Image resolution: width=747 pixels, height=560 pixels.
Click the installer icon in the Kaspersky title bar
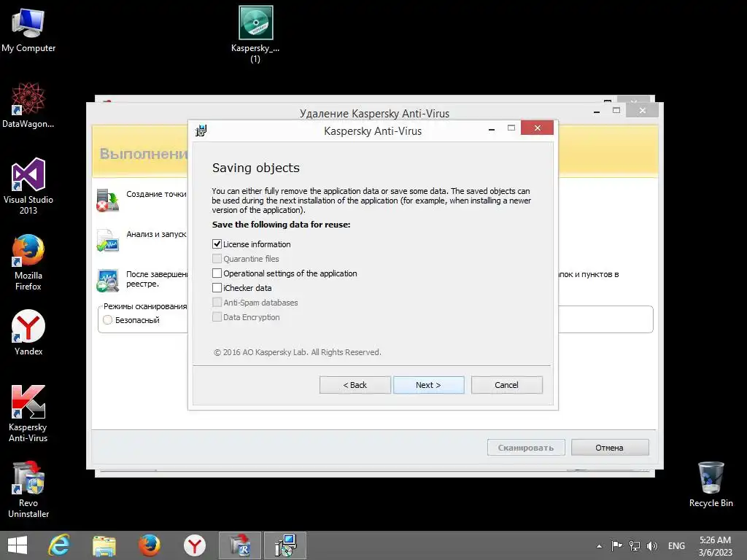click(201, 131)
